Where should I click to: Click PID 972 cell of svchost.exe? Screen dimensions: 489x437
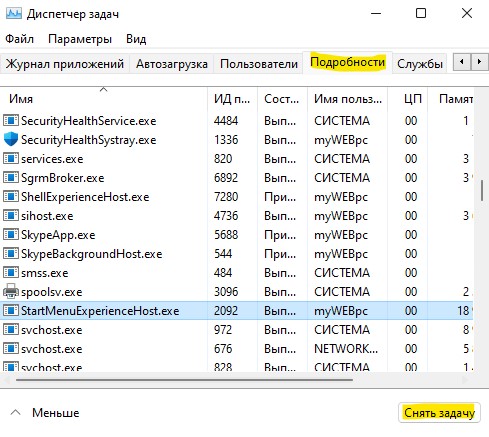click(223, 329)
